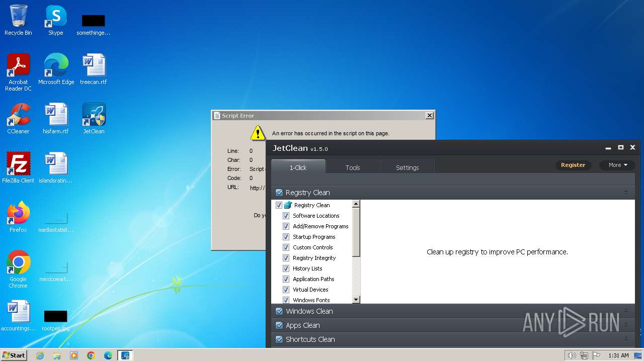Select rootpet.jpg image file
The width and height of the screenshot is (644, 362).
pyautogui.click(x=56, y=321)
